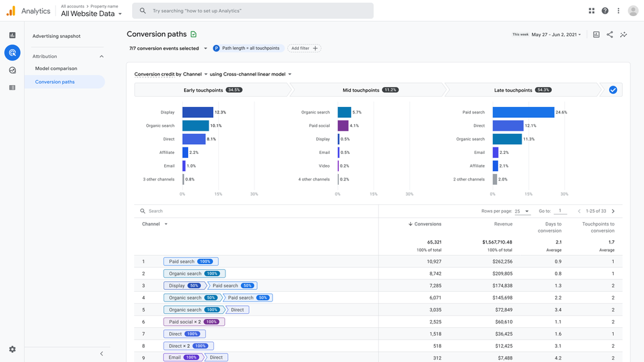Click the edit comparisons chart icon

pyautogui.click(x=596, y=35)
